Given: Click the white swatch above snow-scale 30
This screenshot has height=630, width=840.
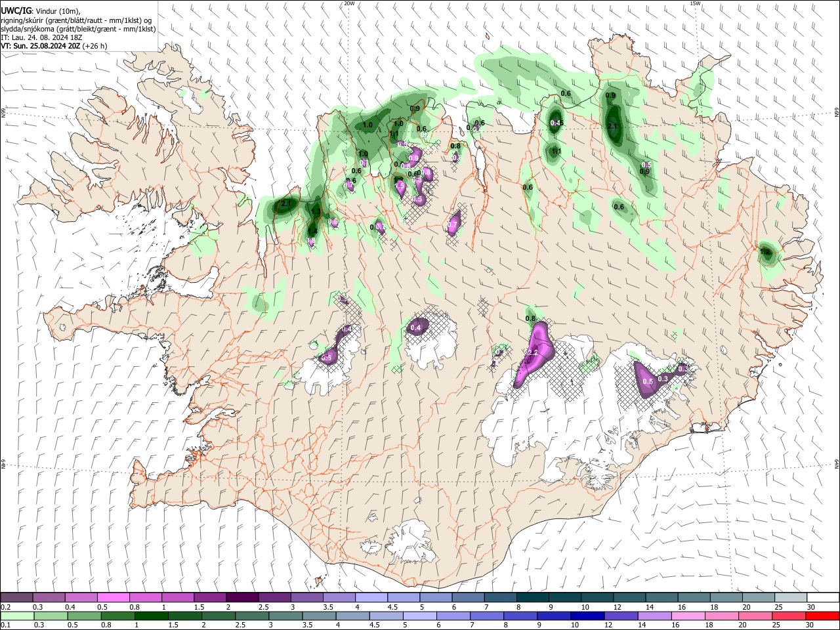Looking at the screenshot, I should point(823,597).
